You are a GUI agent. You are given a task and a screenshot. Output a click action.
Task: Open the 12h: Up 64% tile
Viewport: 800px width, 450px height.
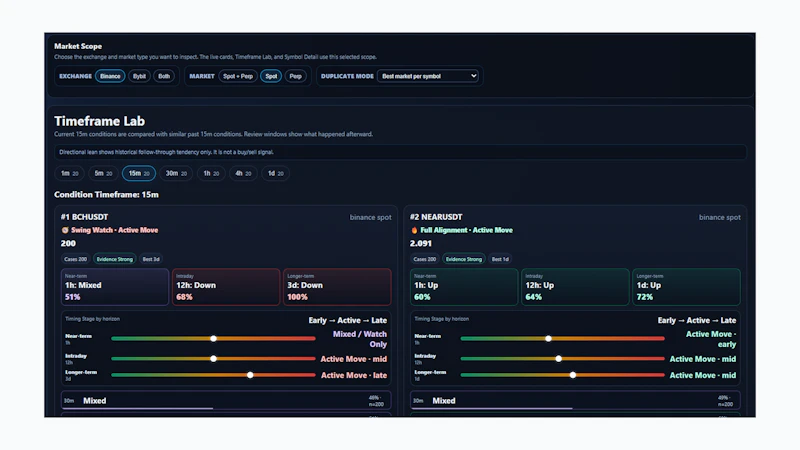point(575,287)
